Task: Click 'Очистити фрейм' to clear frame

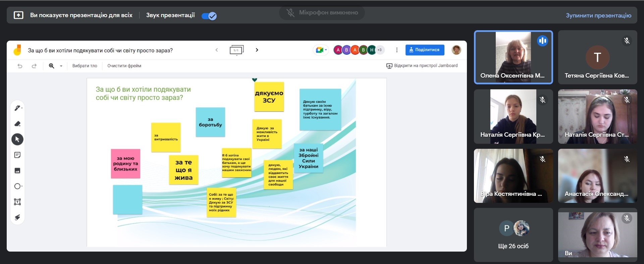Action: pos(124,66)
